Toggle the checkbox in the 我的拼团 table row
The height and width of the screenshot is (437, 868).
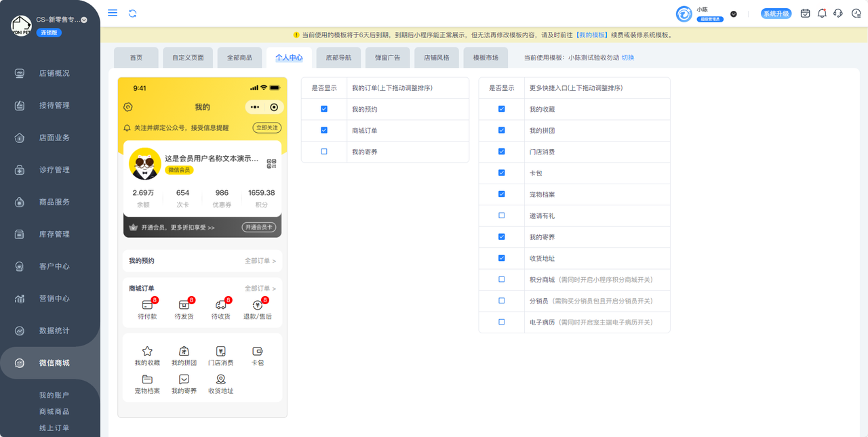[502, 130]
